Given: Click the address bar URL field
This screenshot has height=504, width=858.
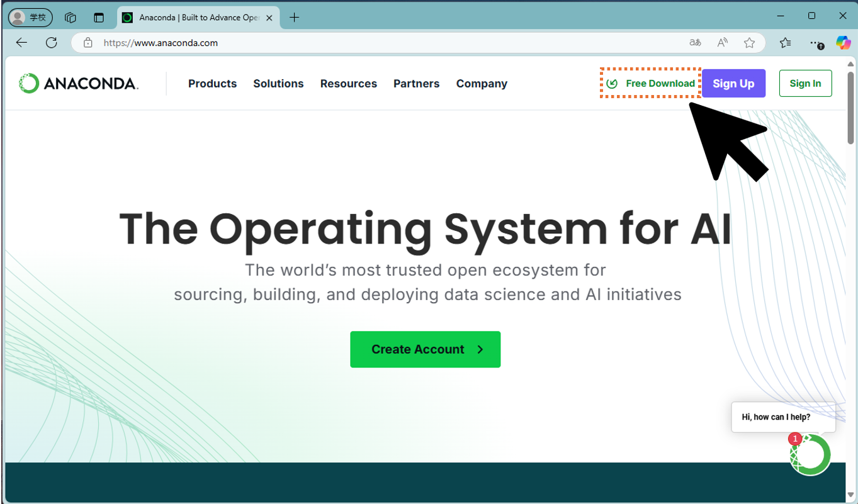Looking at the screenshot, I should [x=378, y=43].
